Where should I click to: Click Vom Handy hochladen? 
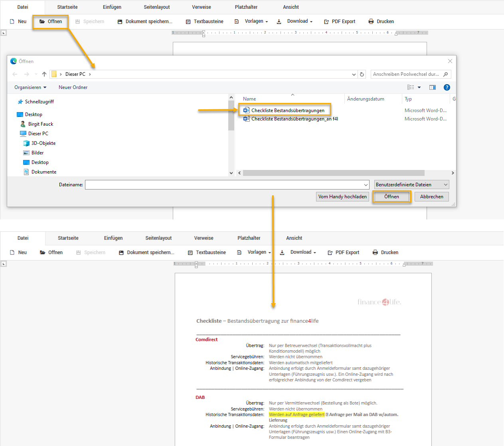click(342, 197)
